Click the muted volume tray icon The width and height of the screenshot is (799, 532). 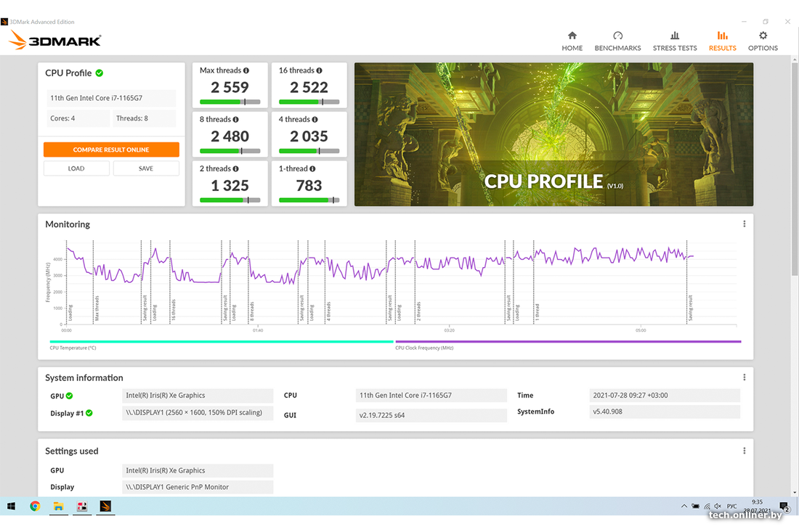[x=718, y=506]
